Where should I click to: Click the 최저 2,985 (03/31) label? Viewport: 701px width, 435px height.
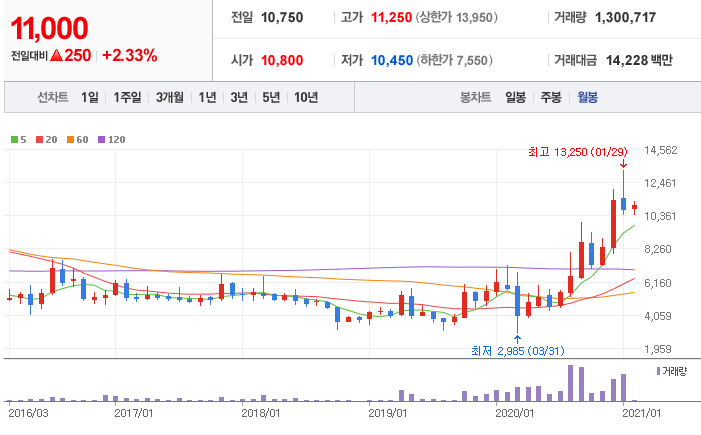click(518, 351)
